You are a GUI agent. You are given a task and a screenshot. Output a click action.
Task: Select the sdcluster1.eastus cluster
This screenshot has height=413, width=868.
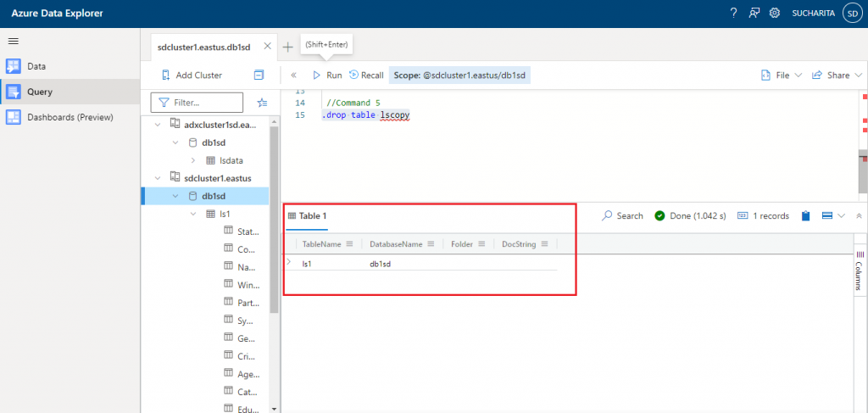pos(218,178)
